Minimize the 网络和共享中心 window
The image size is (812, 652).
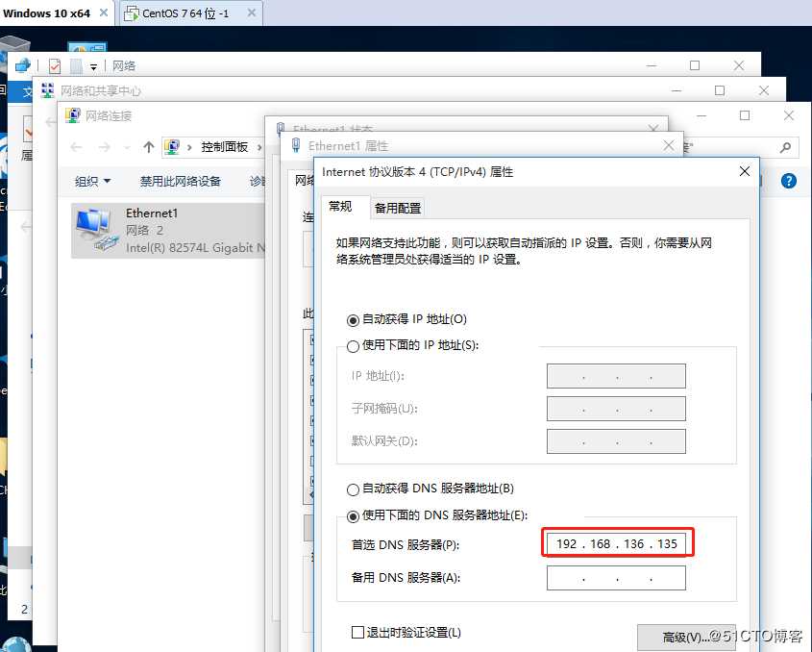coord(677,90)
